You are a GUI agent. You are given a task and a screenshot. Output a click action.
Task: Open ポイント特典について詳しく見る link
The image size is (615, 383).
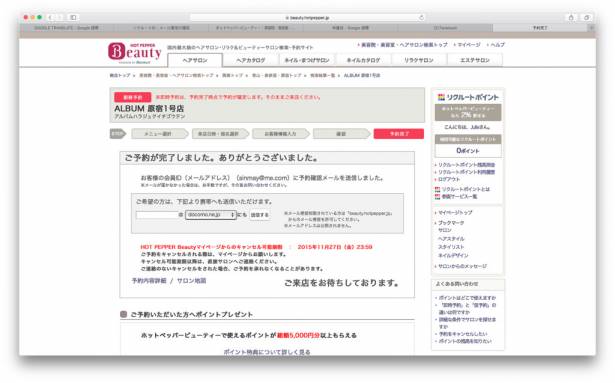click(x=267, y=352)
